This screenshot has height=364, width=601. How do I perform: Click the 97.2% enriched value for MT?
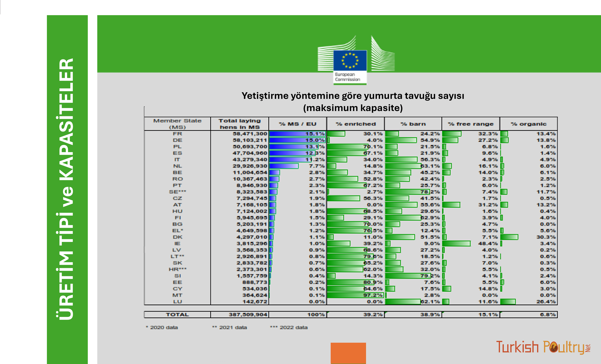(373, 295)
